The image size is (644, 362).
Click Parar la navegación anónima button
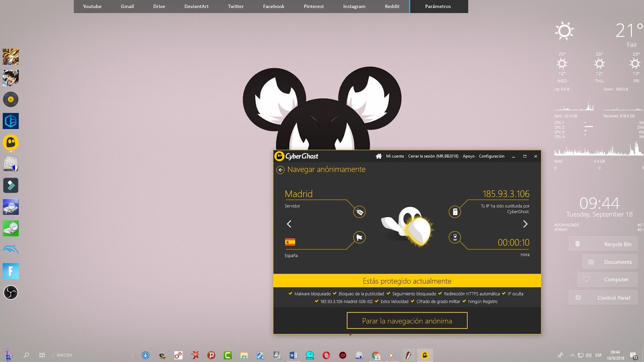tap(407, 321)
